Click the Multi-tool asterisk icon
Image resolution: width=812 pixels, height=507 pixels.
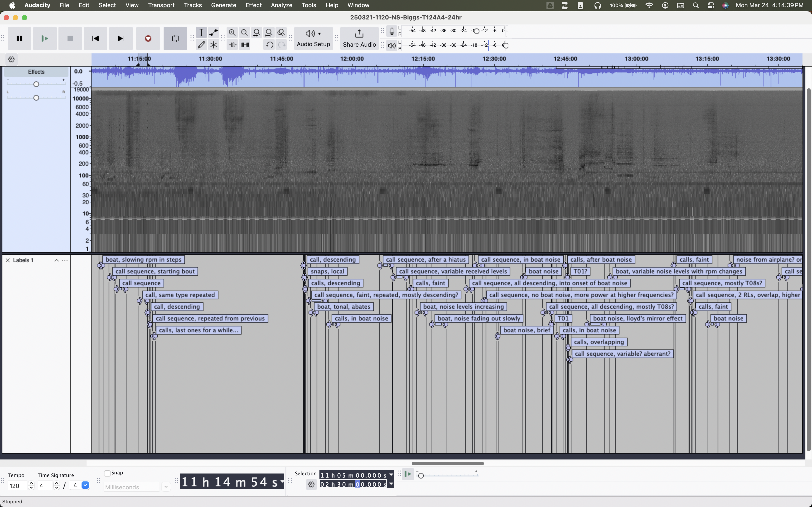pos(213,45)
